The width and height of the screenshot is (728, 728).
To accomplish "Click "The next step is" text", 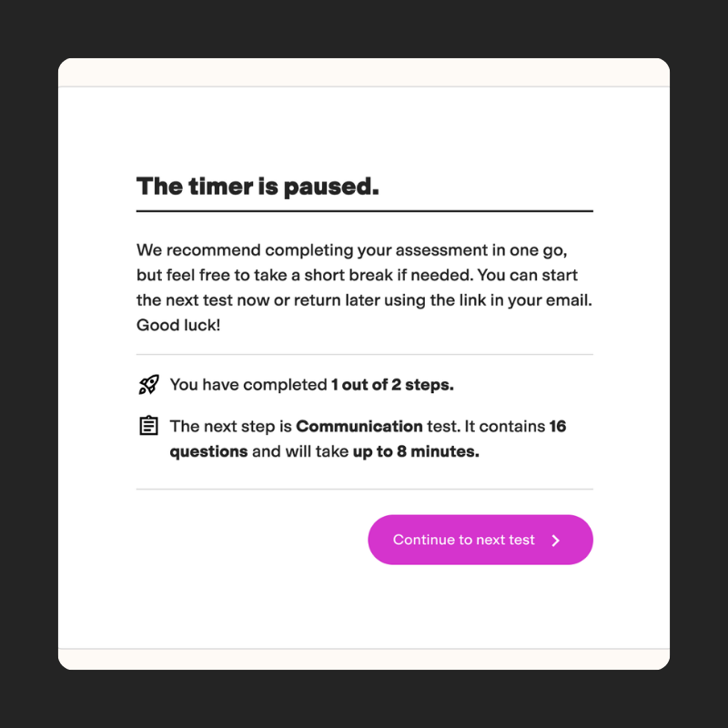I will 231,426.
